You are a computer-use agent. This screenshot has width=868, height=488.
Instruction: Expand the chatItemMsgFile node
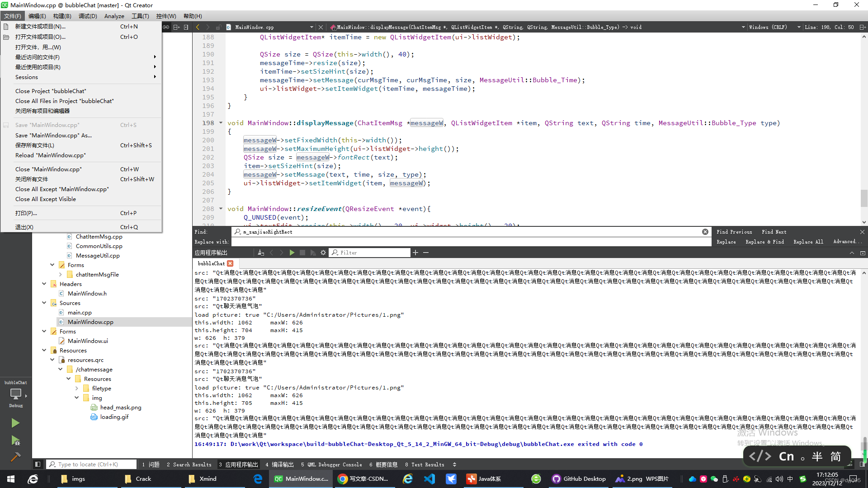[61, 274]
